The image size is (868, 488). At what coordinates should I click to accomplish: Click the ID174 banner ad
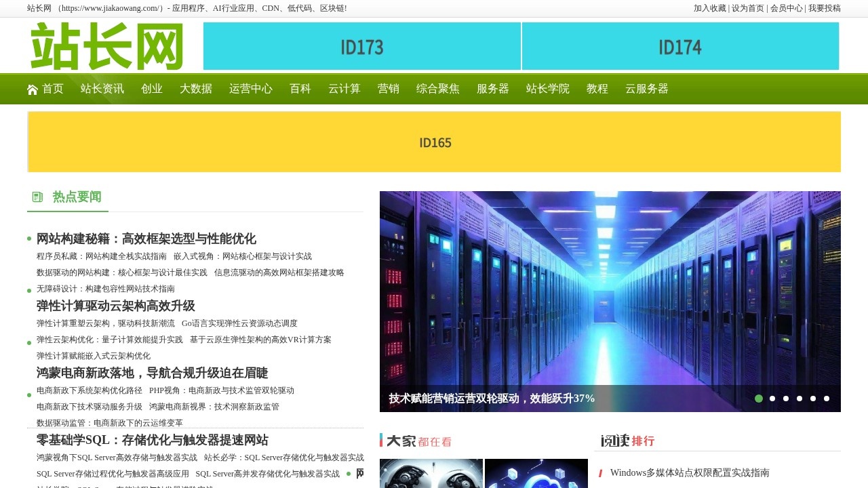pos(681,46)
